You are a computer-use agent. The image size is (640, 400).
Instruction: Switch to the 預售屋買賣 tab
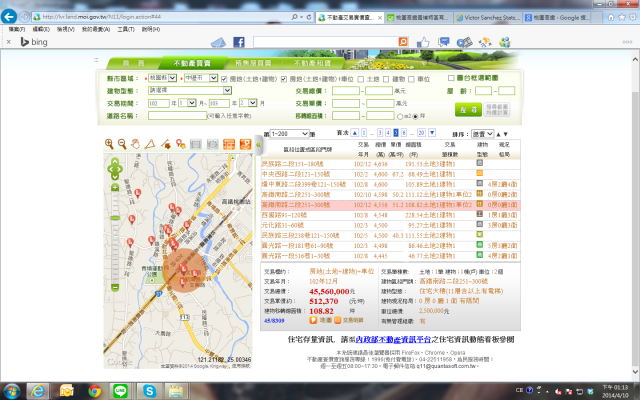click(253, 63)
